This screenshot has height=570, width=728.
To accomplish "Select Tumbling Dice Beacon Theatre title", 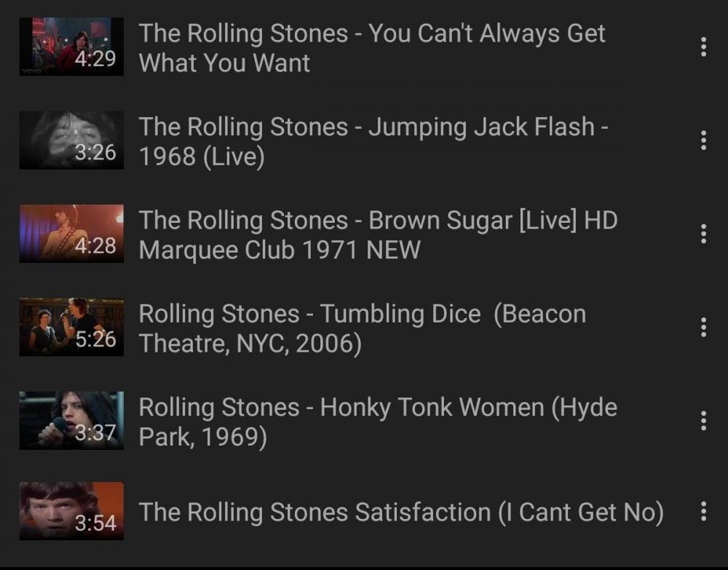I will (x=362, y=328).
